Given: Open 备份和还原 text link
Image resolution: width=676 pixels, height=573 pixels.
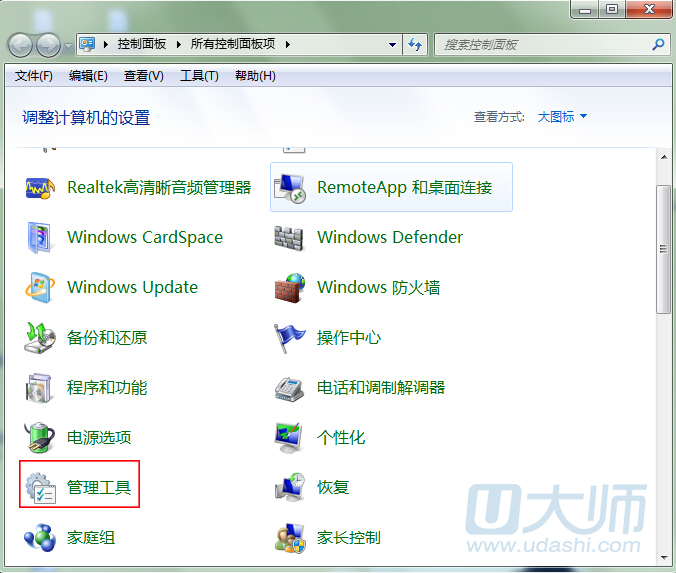Looking at the screenshot, I should pyautogui.click(x=107, y=338).
